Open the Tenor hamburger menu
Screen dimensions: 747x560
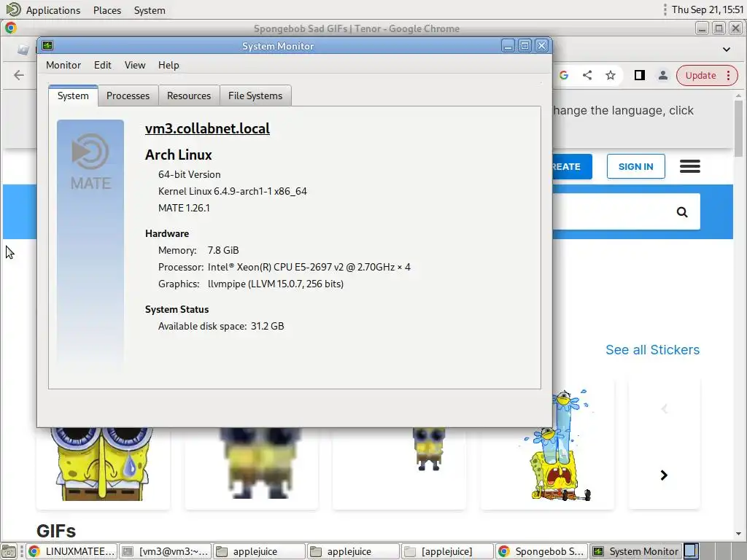(689, 166)
